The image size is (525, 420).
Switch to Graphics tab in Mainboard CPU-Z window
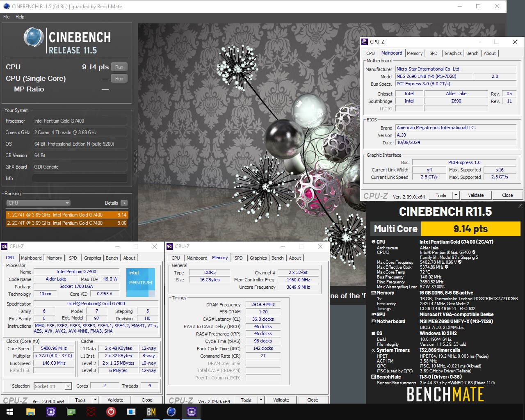453,53
